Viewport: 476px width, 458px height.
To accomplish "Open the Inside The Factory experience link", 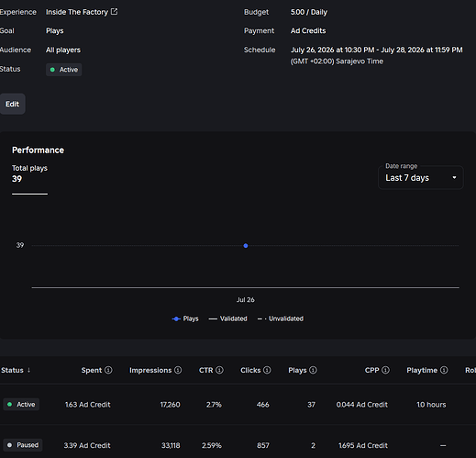I will coord(77,12).
